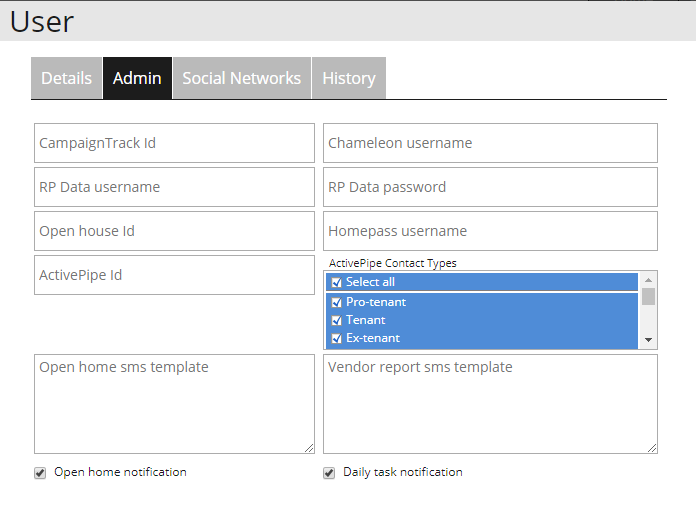Toggle the Ex-tenant checkbox
696x509 pixels.
337,338
